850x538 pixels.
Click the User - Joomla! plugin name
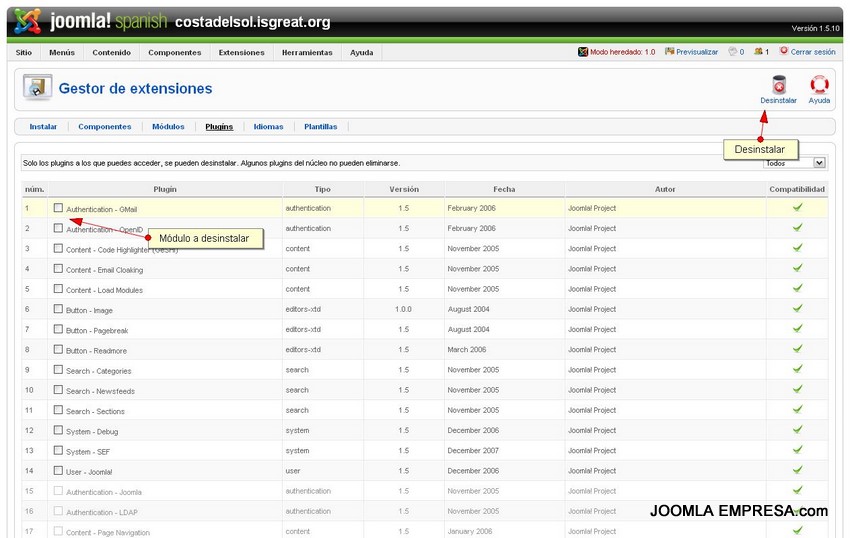pyautogui.click(x=89, y=472)
